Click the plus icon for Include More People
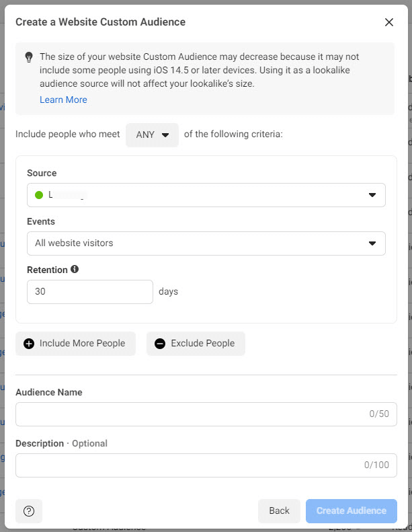Viewport: 412px width, 532px height. click(29, 344)
